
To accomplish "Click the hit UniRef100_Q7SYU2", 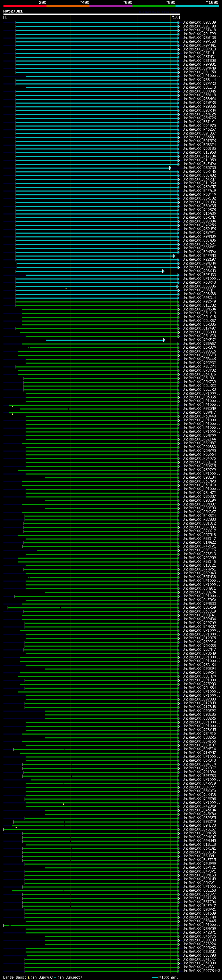I will pyautogui.click(x=199, y=371).
